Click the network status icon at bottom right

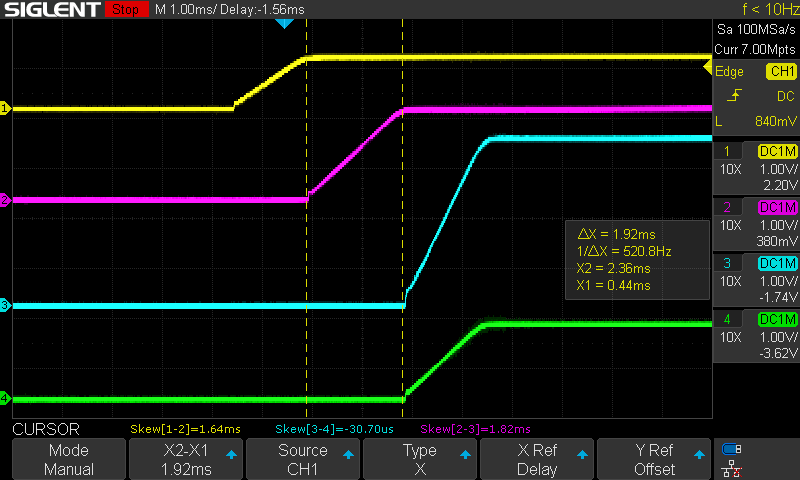(x=731, y=469)
